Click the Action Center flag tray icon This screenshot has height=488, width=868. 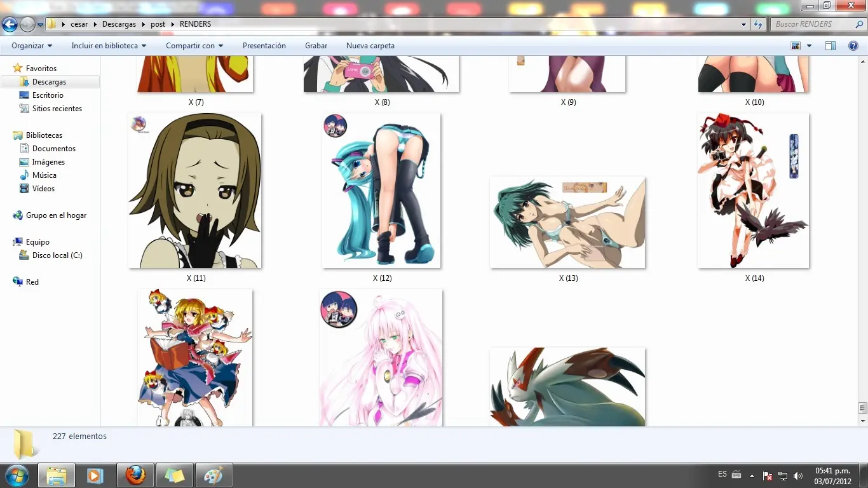[768, 475]
